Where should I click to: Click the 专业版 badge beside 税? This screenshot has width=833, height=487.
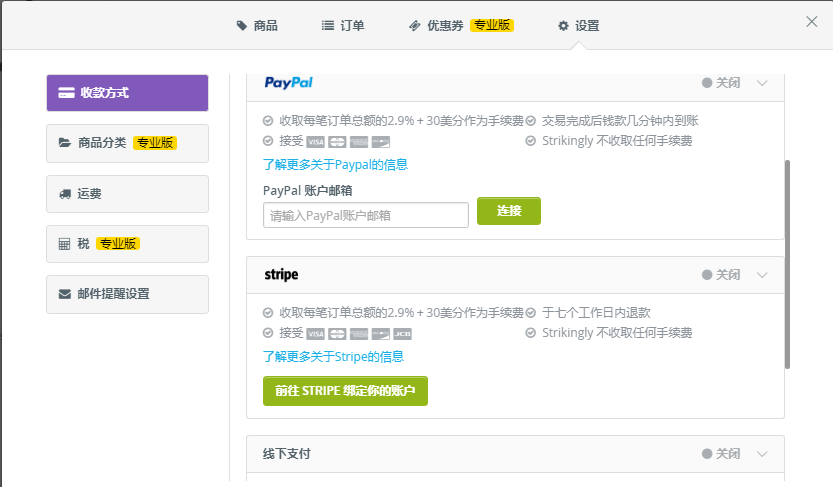[117, 244]
